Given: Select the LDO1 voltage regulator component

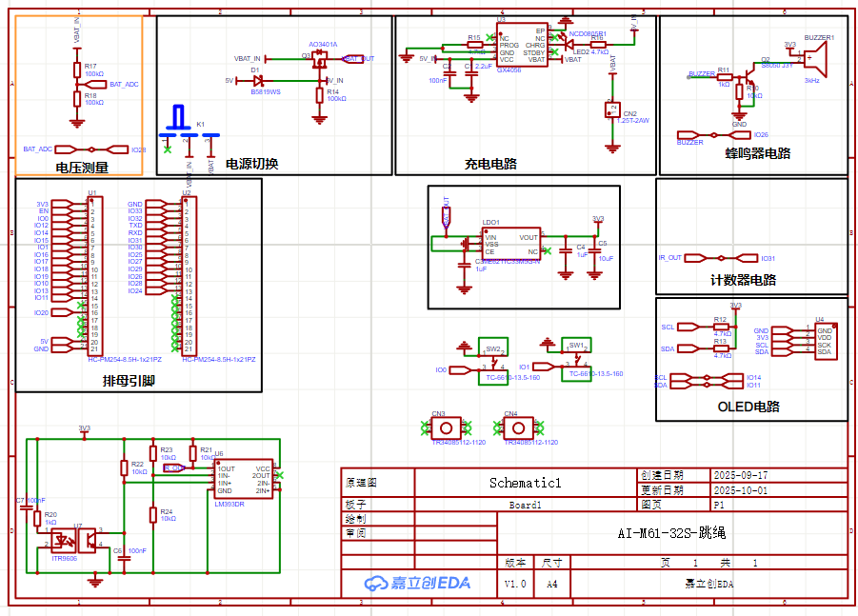Looking at the screenshot, I should (511, 244).
